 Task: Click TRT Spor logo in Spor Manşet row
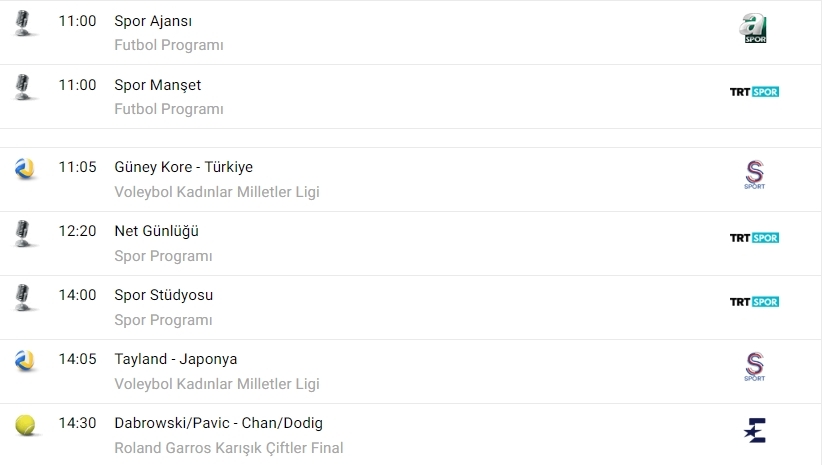(754, 92)
